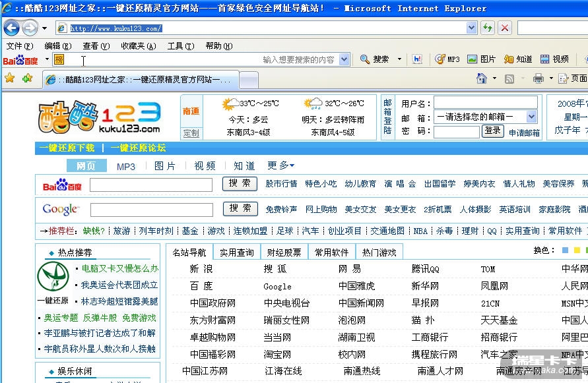Viewport: 588px width, 383px height.
Task: Switch to the 常用软件 tab
Action: 332,252
